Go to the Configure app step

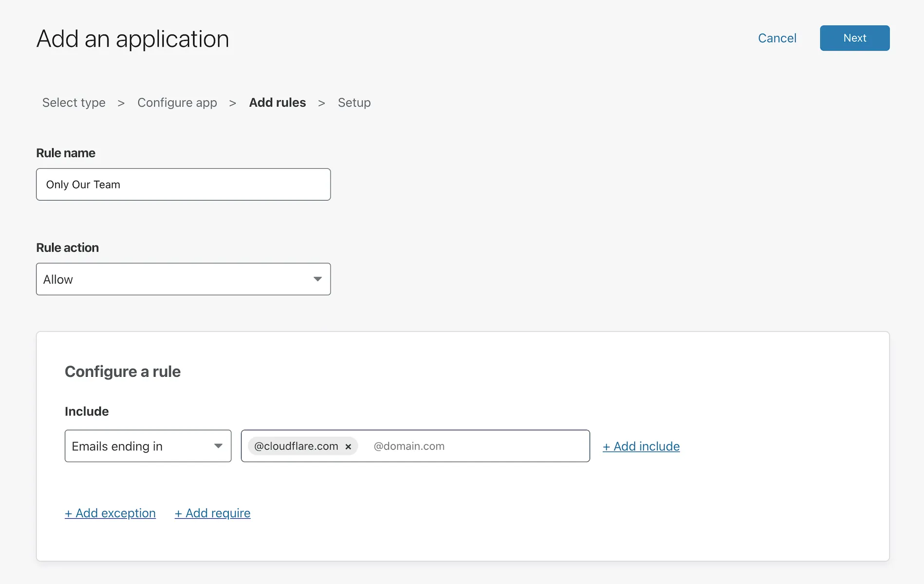coord(177,103)
